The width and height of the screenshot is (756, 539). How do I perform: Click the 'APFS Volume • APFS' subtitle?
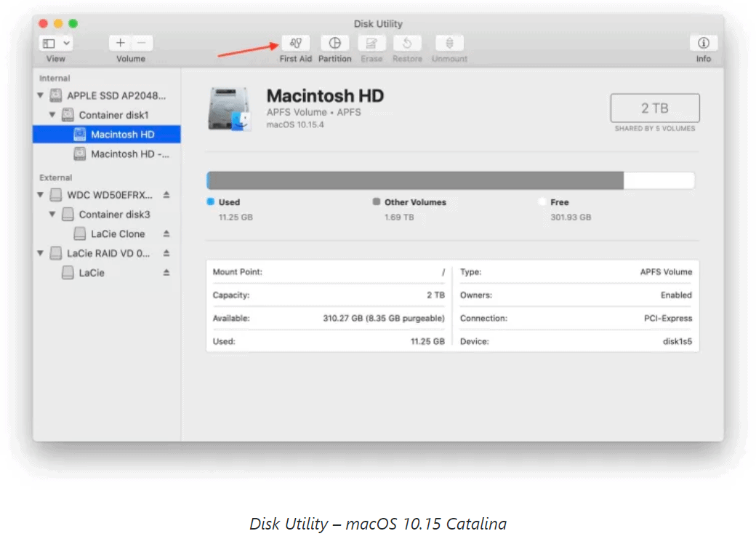314,112
